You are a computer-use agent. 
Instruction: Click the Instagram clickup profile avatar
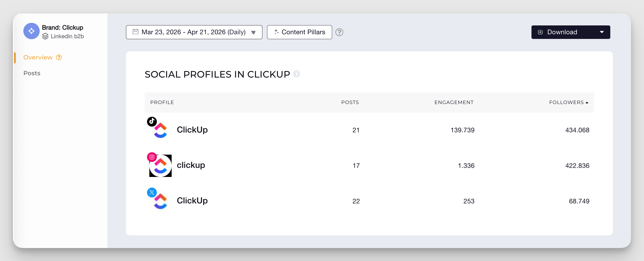(x=160, y=165)
